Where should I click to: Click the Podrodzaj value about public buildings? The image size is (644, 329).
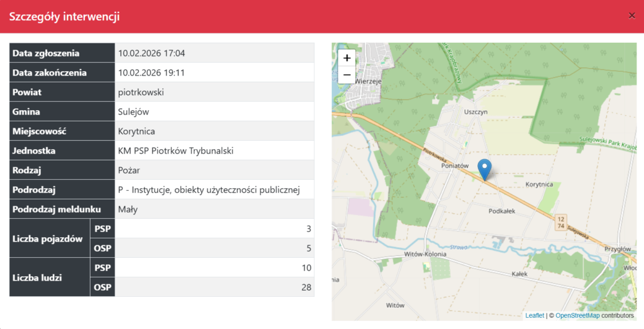[209, 190]
